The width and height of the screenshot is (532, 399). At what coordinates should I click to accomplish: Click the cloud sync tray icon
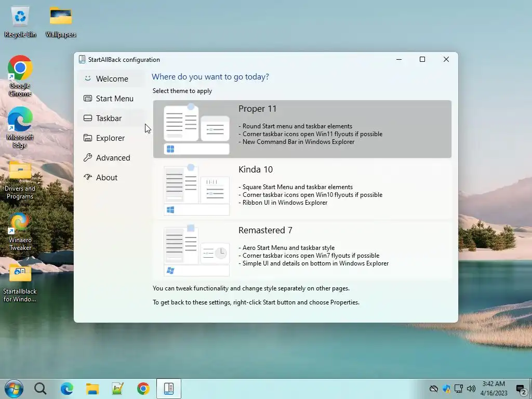(x=434, y=389)
